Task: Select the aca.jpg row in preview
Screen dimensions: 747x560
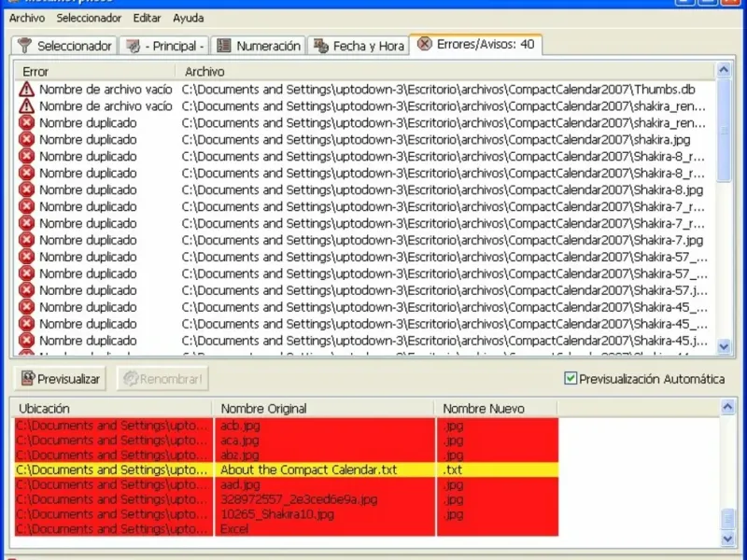Action: 287,441
